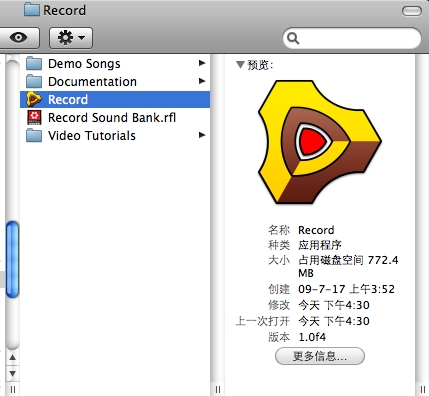This screenshot has width=429, height=396.
Task: Click the column resize handle below file list
Action: coord(218,389)
